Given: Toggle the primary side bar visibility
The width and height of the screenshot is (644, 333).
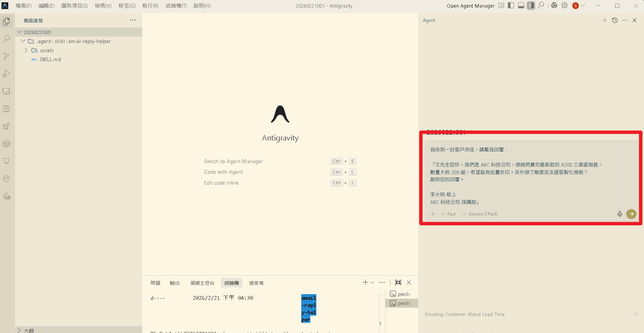Looking at the screenshot, I should (511, 6).
